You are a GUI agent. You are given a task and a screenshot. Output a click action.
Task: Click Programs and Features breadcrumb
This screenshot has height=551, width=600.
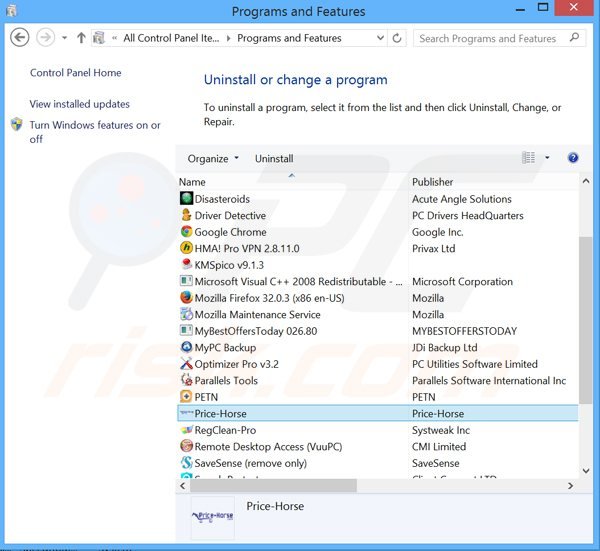(x=289, y=38)
